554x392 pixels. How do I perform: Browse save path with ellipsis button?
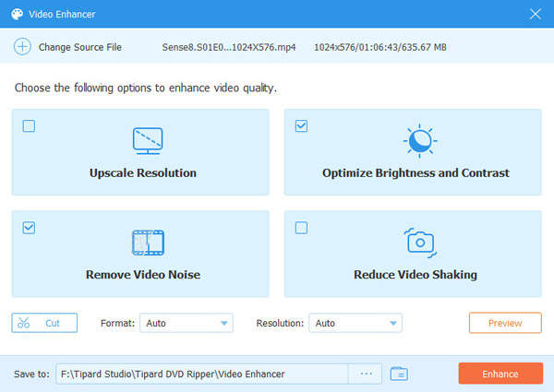tap(366, 374)
